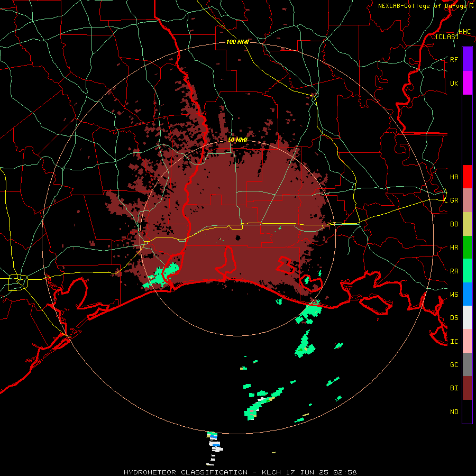Click the DS white legend swatch

[x=467, y=317]
